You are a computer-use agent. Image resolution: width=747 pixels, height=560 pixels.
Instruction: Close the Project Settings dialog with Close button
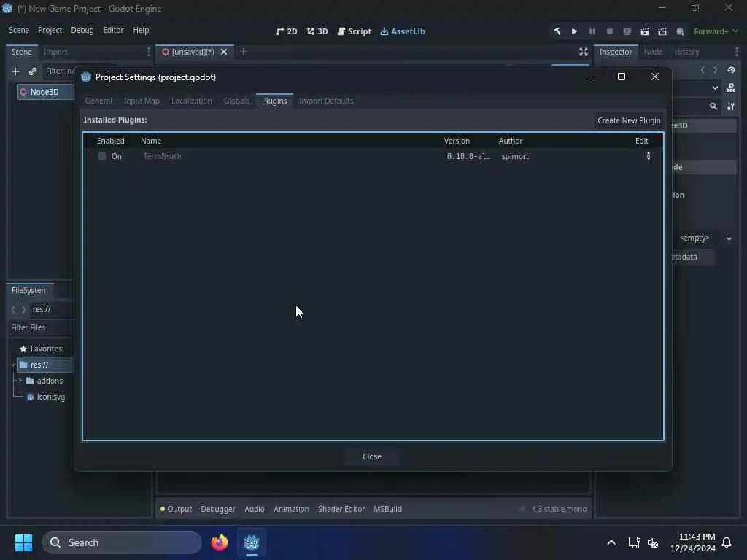(371, 456)
